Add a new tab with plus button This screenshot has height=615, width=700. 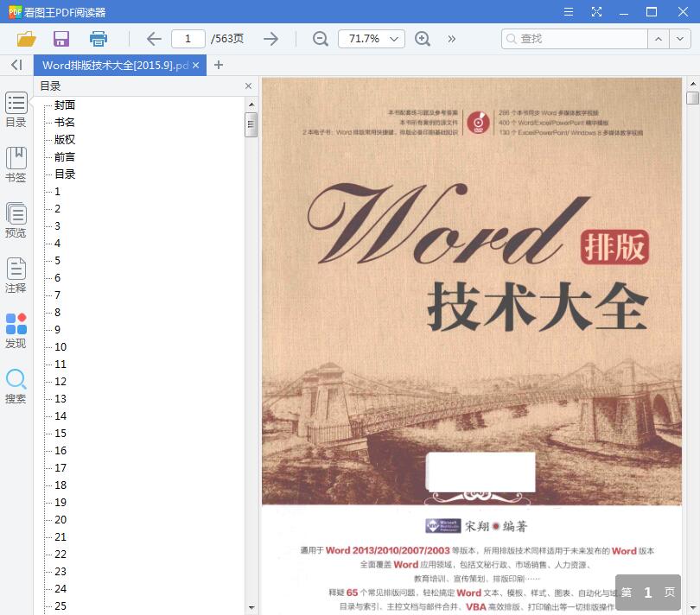[x=219, y=65]
